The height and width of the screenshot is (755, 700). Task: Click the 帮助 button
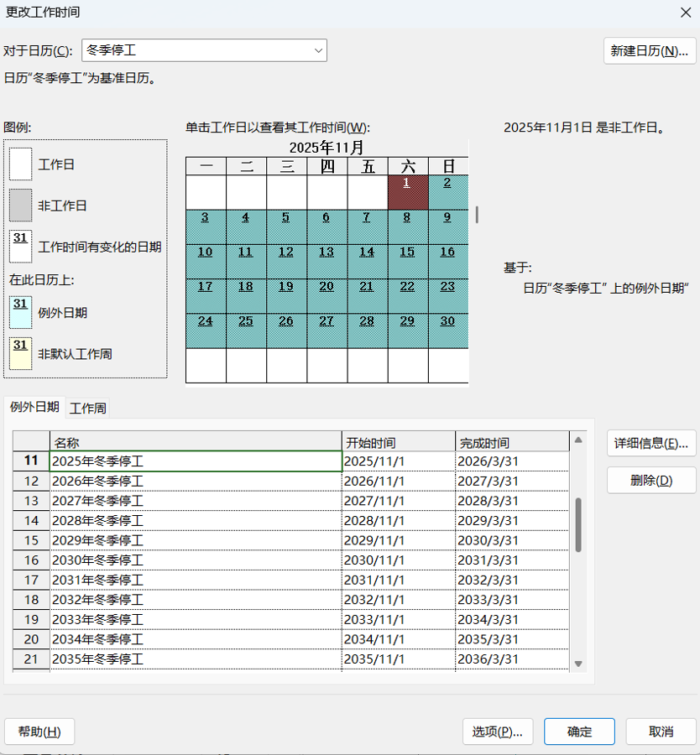pos(39,732)
